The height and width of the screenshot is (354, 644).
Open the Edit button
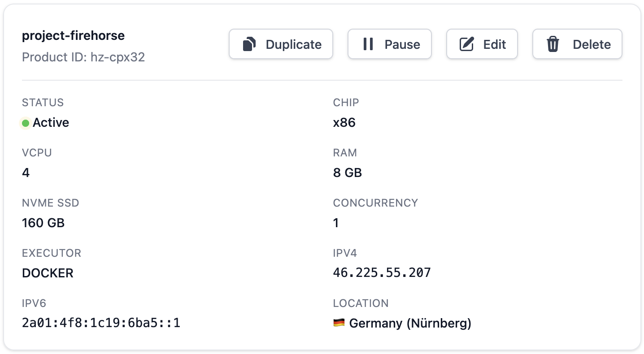pyautogui.click(x=482, y=43)
